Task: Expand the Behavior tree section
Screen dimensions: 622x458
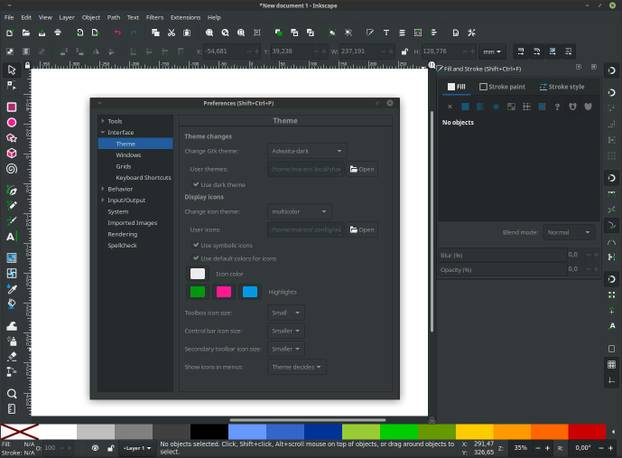Action: (x=102, y=189)
